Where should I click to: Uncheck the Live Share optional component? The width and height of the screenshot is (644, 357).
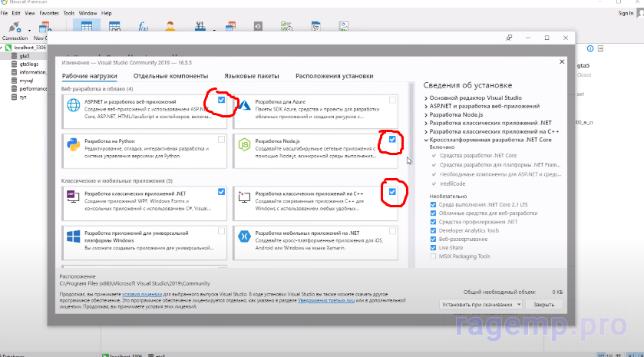point(433,248)
